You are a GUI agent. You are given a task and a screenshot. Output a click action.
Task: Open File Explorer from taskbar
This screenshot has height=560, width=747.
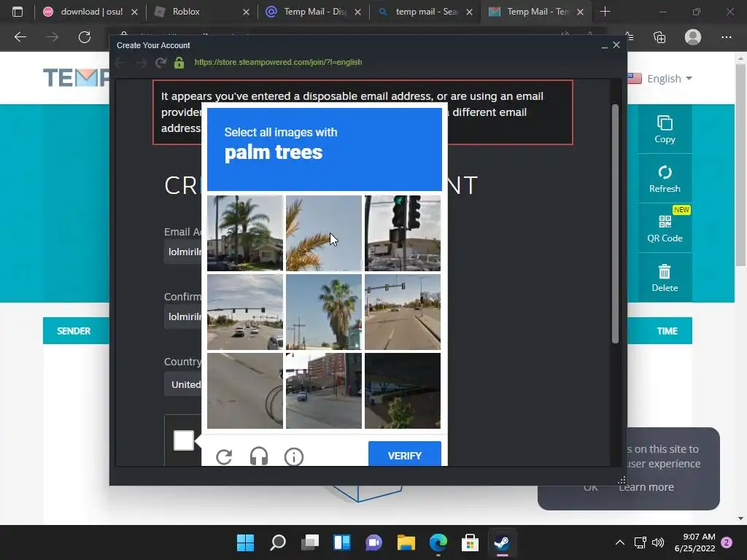pyautogui.click(x=406, y=542)
